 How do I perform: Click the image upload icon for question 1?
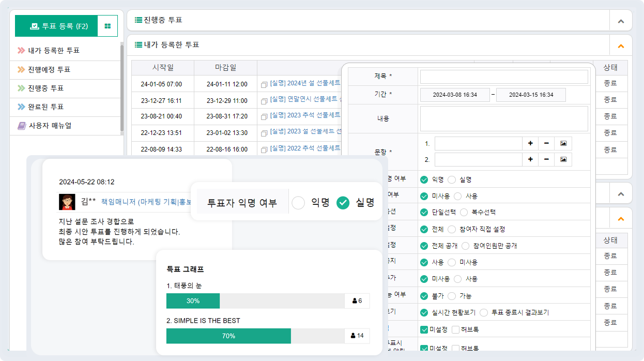coord(563,143)
